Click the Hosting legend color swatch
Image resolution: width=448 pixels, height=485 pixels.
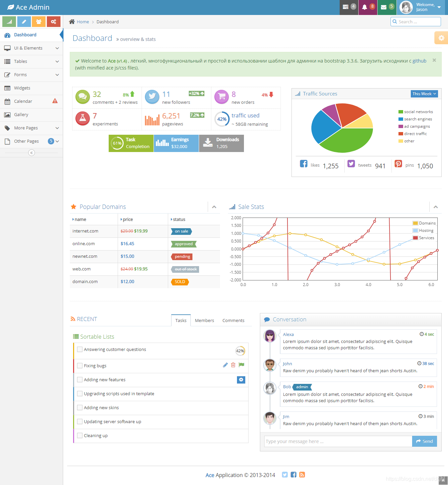415,231
